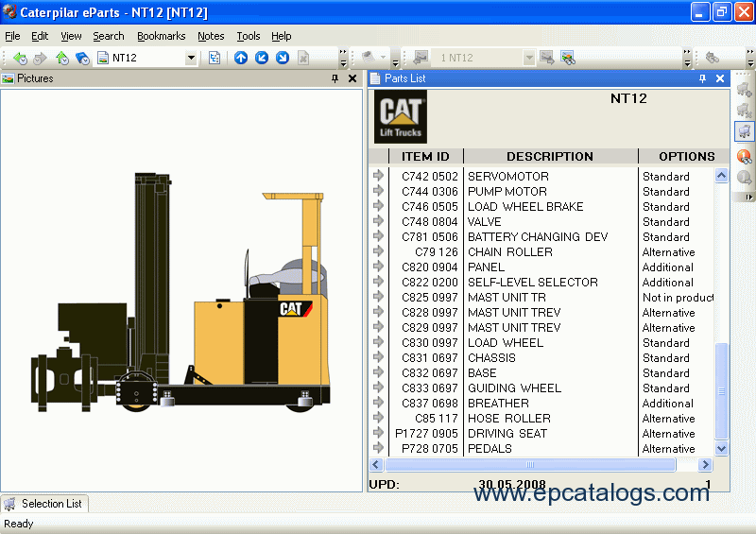
Task: Click the blue down-right arrow toolbar button
Action: (x=283, y=58)
